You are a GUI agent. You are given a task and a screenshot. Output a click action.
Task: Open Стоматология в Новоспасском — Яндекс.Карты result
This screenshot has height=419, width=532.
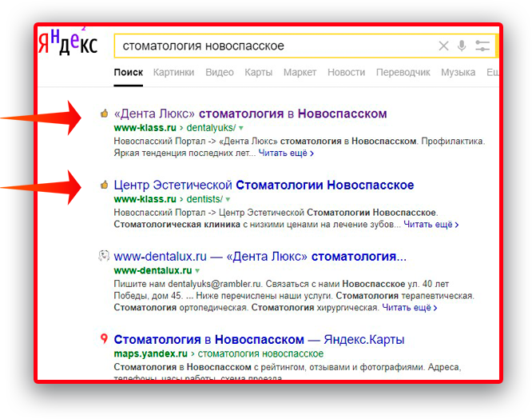[x=260, y=340]
